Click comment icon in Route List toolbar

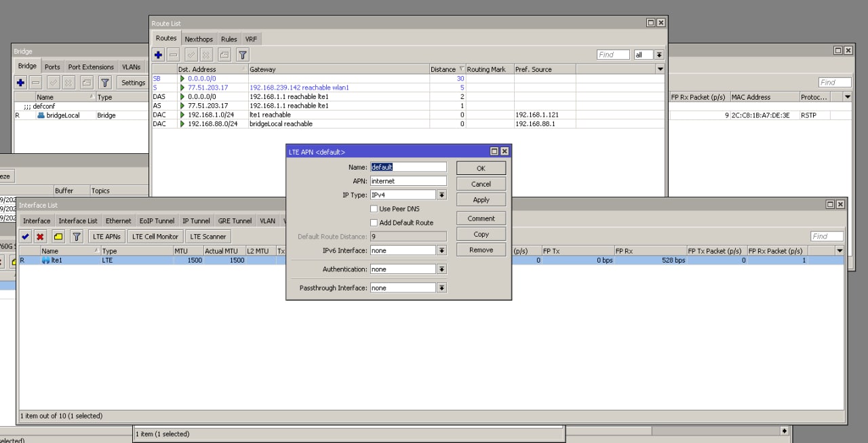point(224,55)
